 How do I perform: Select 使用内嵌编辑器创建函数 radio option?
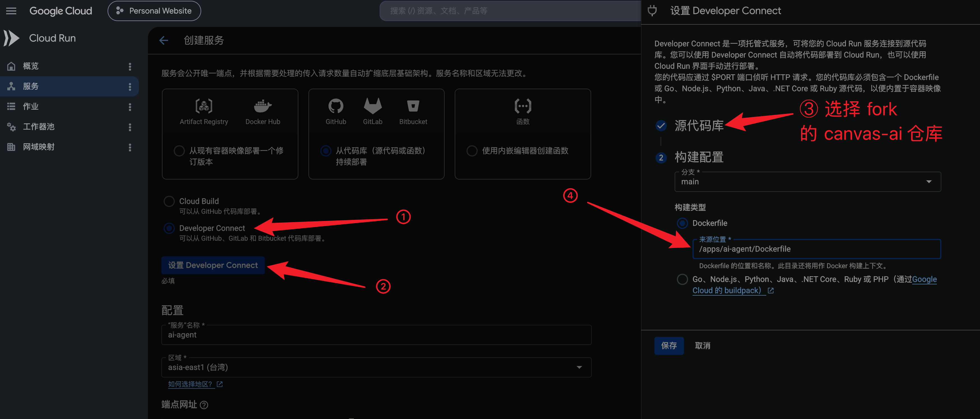click(x=472, y=151)
